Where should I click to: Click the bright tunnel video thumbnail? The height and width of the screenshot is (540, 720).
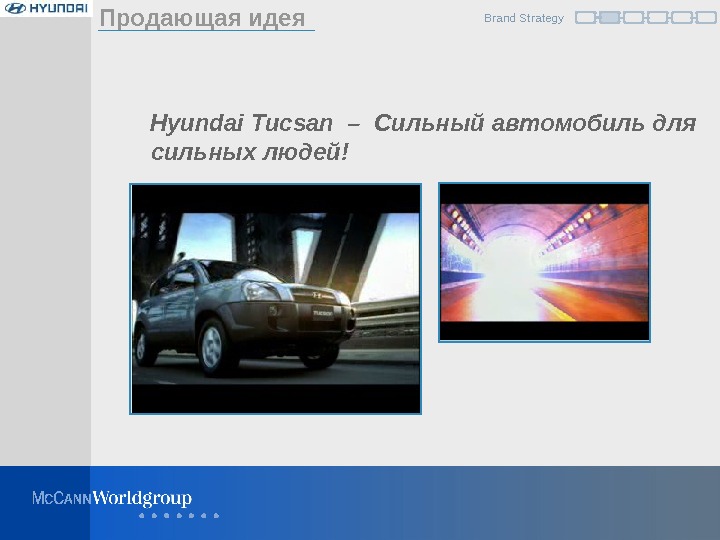(544, 262)
